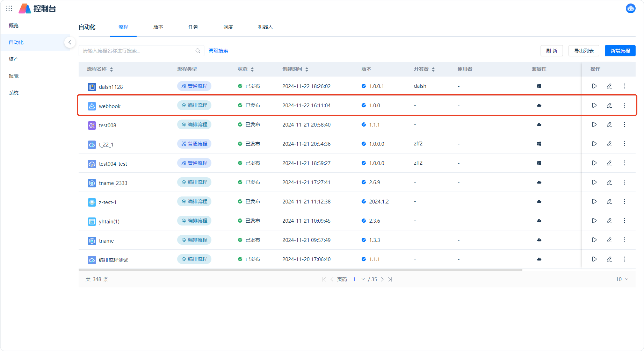Open more options for yhtain(1)
This screenshot has height=351, width=644.
[x=624, y=221]
